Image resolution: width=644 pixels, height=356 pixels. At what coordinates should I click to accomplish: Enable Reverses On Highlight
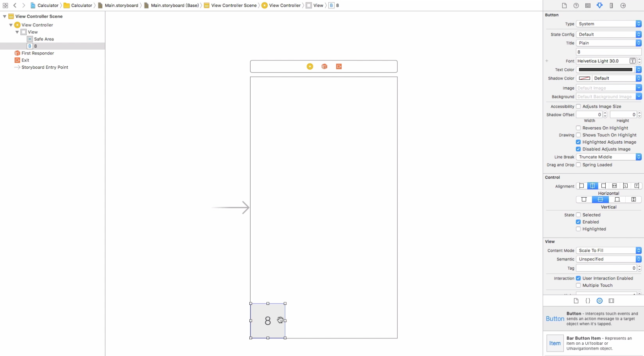click(x=578, y=128)
